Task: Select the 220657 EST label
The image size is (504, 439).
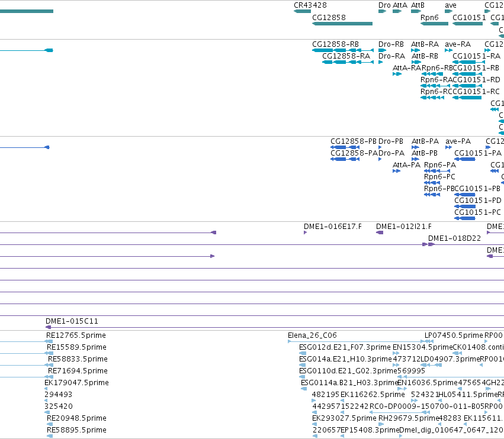Action: point(326,430)
